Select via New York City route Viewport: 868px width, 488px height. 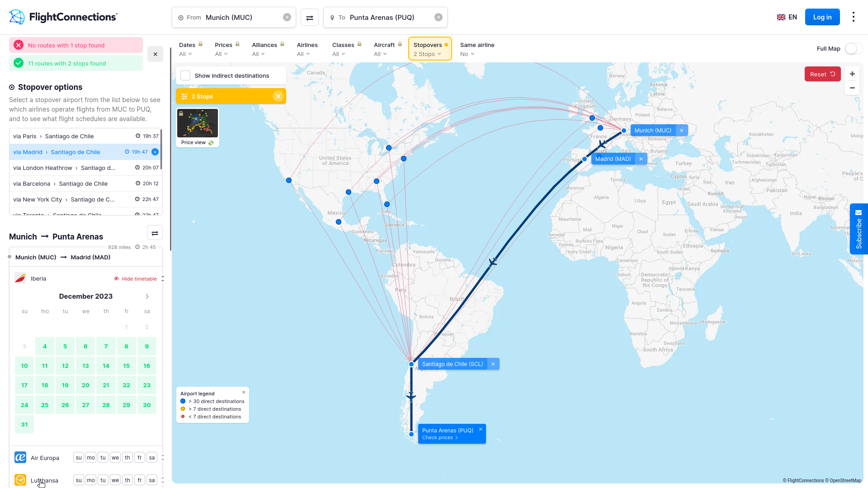coord(86,199)
